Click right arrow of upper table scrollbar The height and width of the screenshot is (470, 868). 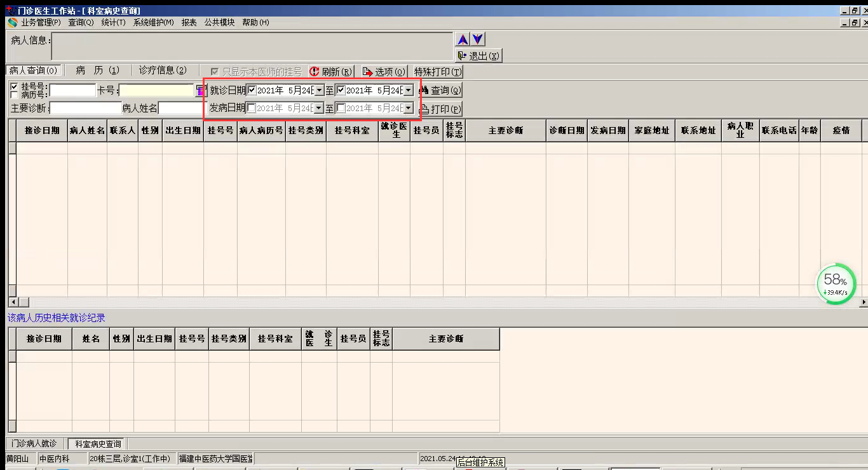863,302
